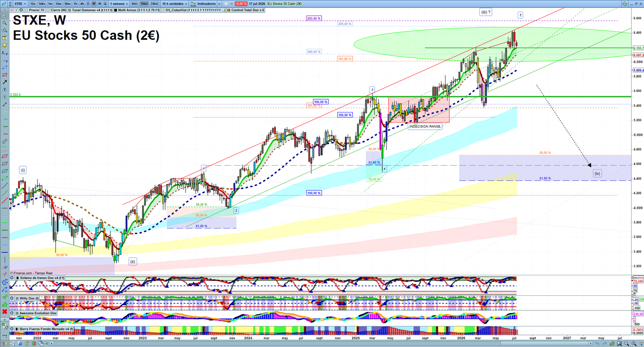The height and width of the screenshot is (347, 644).
Task: Select the black arrow drawing tool
Action: [x=5, y=82]
